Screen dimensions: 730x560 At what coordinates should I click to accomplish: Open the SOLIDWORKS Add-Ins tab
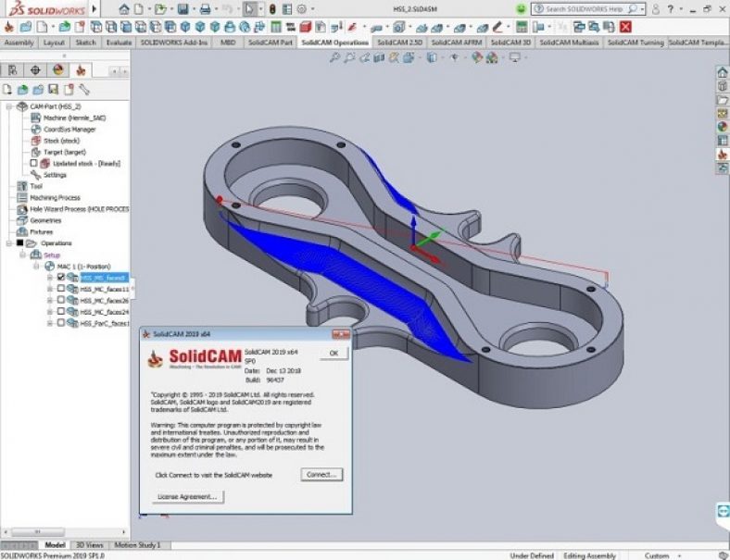click(173, 43)
